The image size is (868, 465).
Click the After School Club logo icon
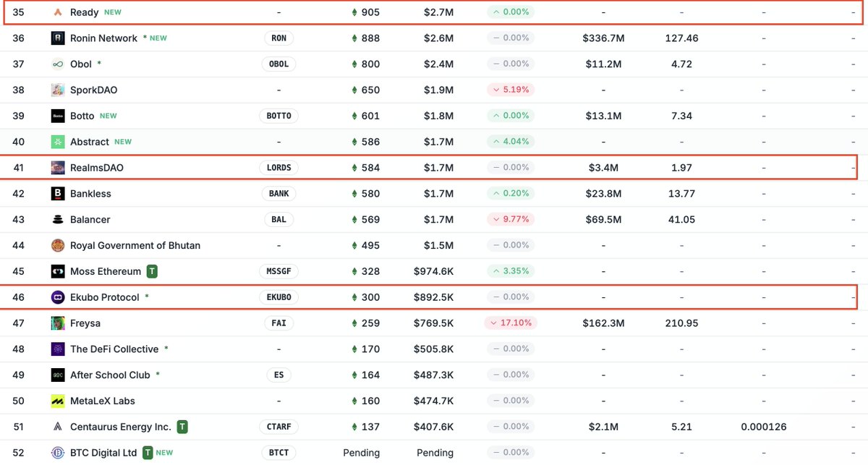[x=58, y=375]
